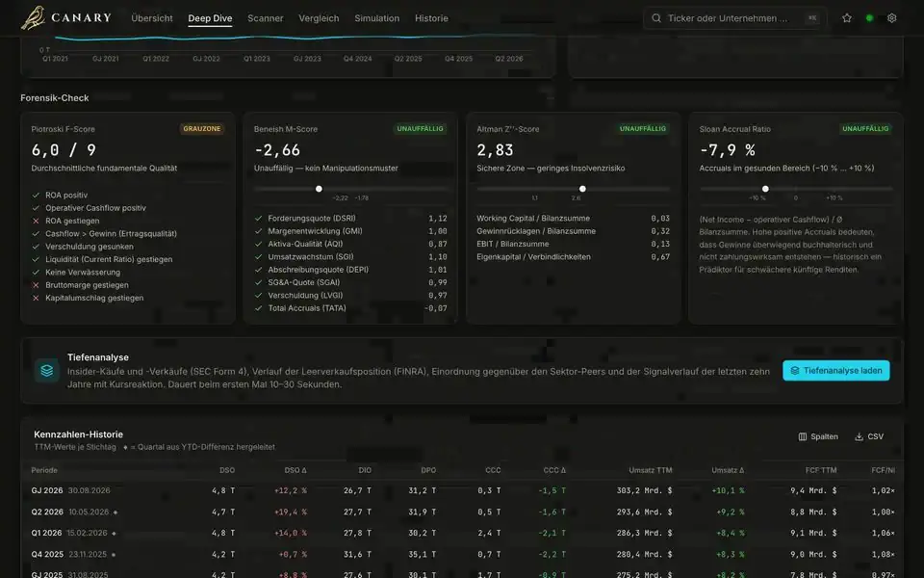Open settings via the gear icon
Screen dimensions: 924x578
point(891,18)
